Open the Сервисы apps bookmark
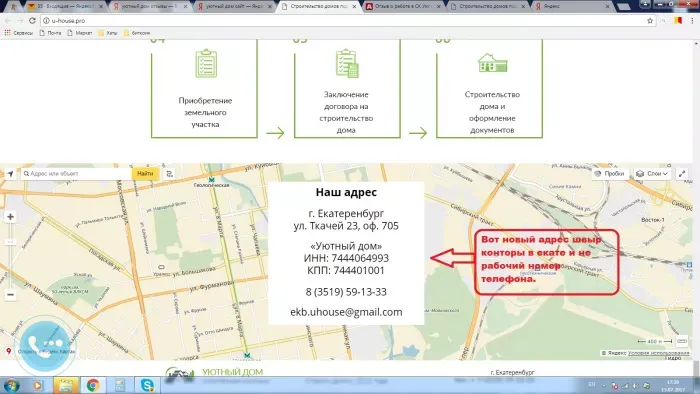The image size is (700, 394). [x=19, y=33]
